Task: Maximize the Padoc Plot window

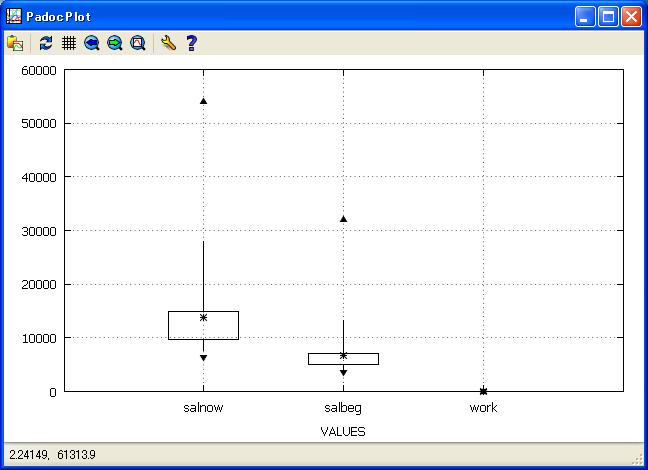Action: pos(608,16)
